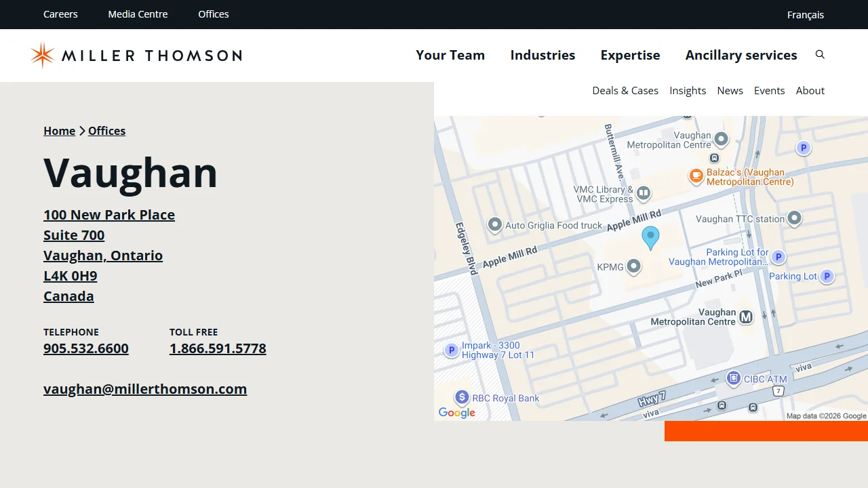Viewport: 868px width, 488px height.
Task: Click the Impark 3300 Highway 7 parking icon
Action: click(451, 350)
